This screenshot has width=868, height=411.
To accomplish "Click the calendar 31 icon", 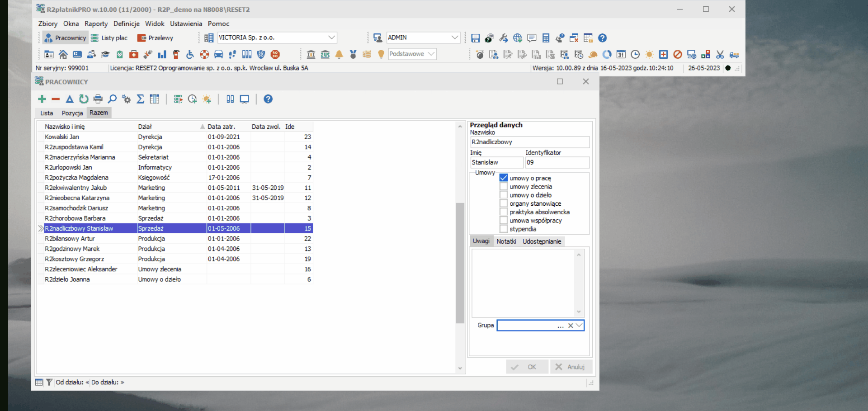I will pos(621,54).
